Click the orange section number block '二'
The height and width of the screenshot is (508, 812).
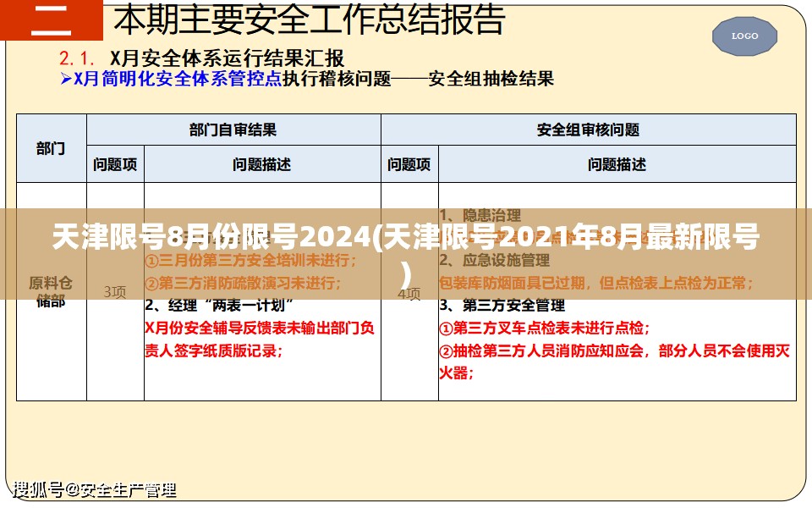coord(52,19)
